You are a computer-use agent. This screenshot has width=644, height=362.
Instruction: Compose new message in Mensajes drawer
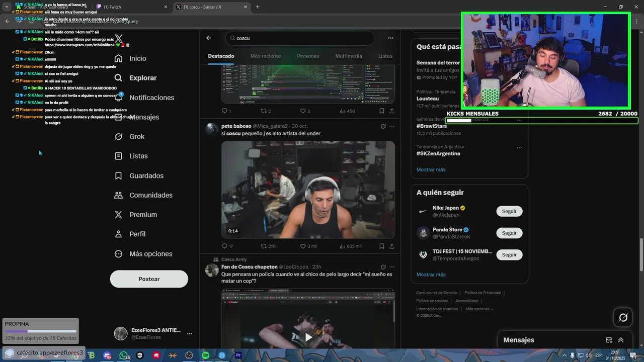point(609,340)
